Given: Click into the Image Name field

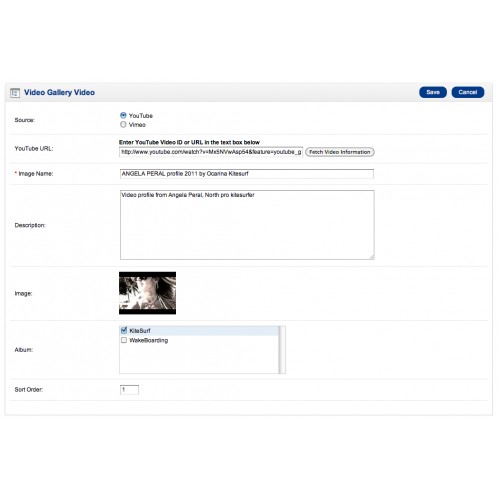Looking at the screenshot, I should (247, 174).
